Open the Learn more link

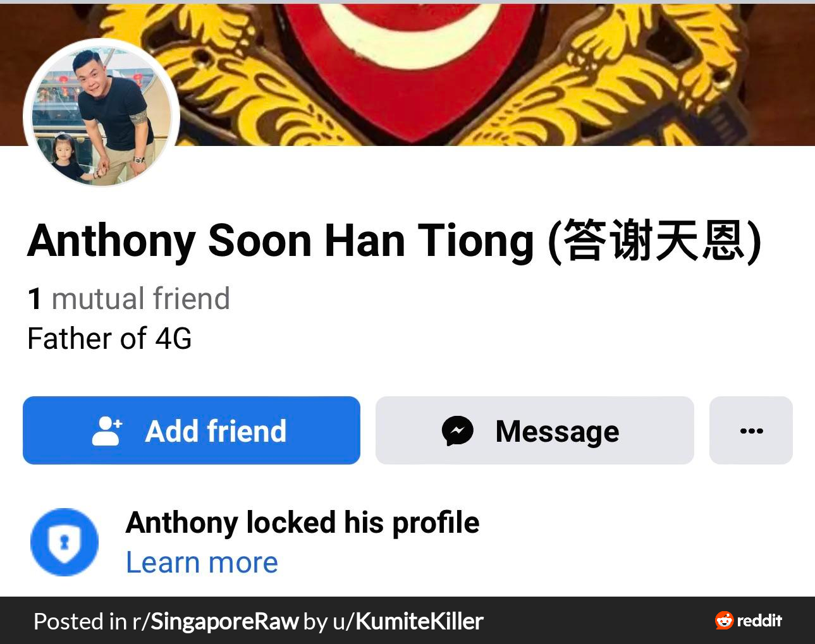pos(202,562)
